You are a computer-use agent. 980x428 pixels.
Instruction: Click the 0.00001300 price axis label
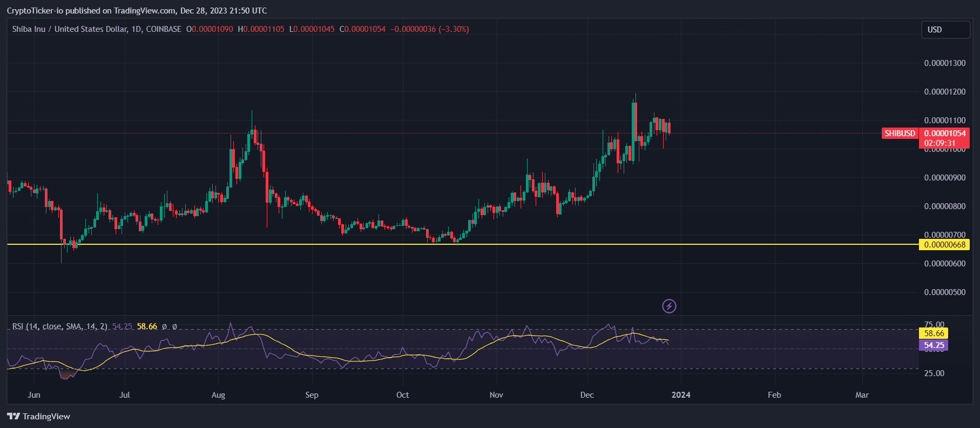(944, 63)
